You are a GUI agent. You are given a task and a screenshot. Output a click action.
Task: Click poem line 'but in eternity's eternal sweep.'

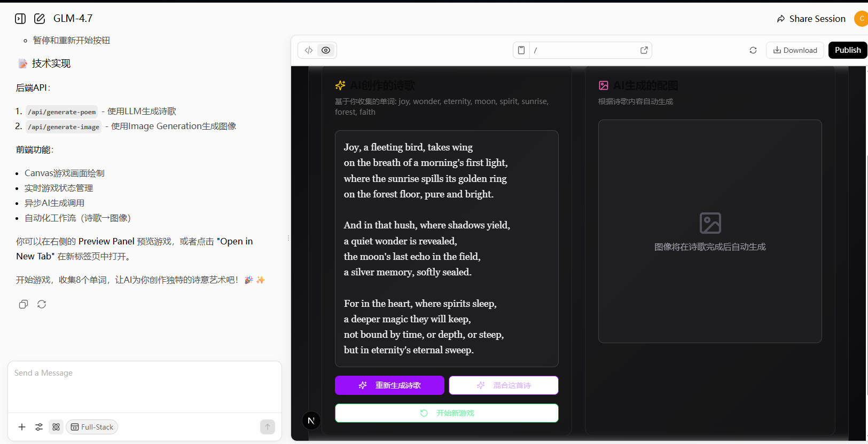click(x=409, y=350)
